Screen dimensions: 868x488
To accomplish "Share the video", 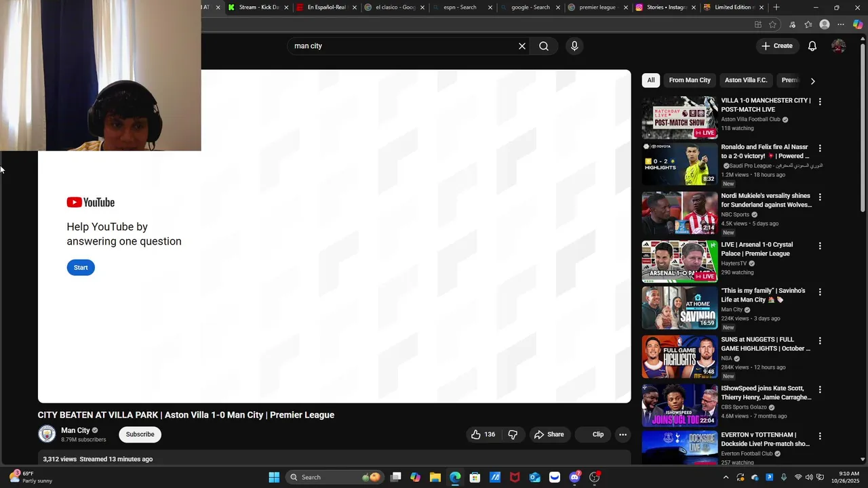I will (549, 434).
